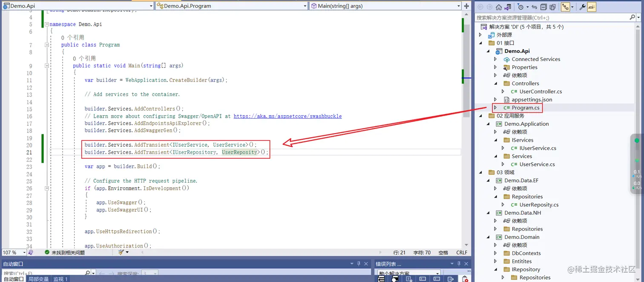The width and height of the screenshot is (644, 282).
Task: Select UserService.cs in Solution Explorer
Action: pyautogui.click(x=537, y=164)
